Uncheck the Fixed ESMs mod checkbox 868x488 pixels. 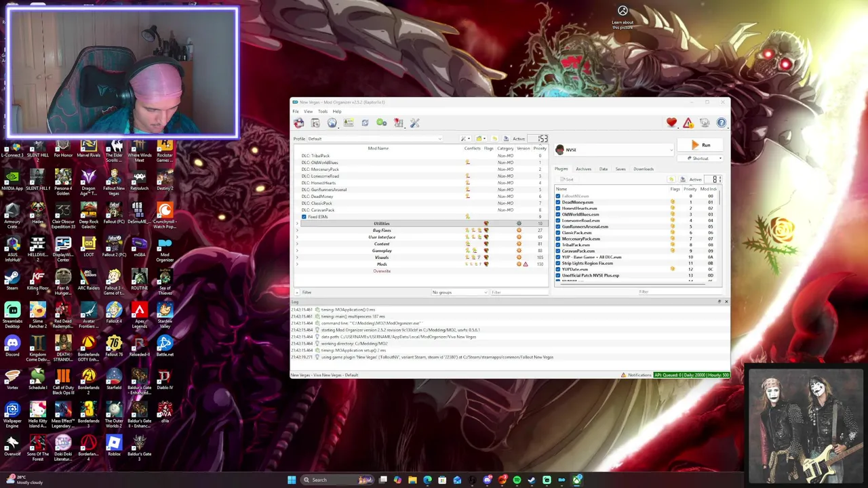[304, 217]
